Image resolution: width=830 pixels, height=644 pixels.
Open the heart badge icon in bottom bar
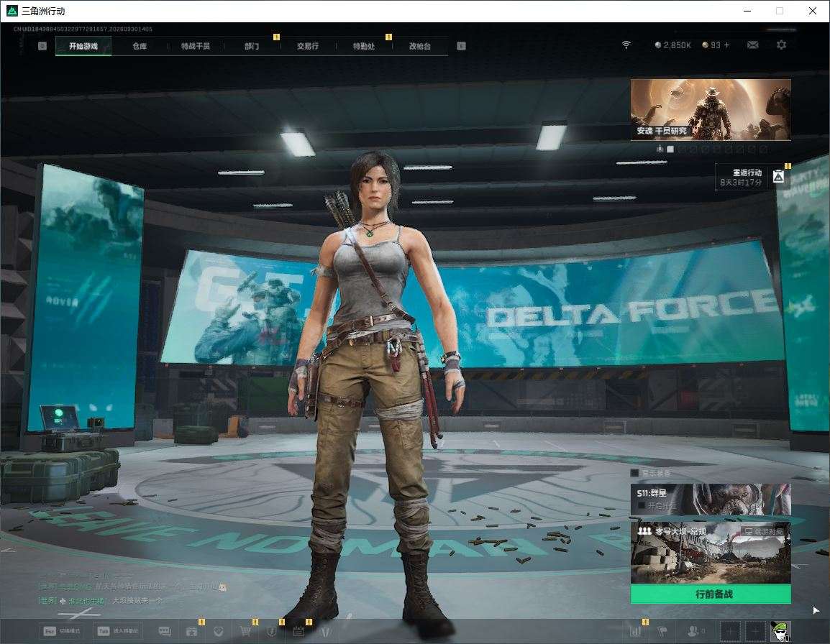coord(218,631)
